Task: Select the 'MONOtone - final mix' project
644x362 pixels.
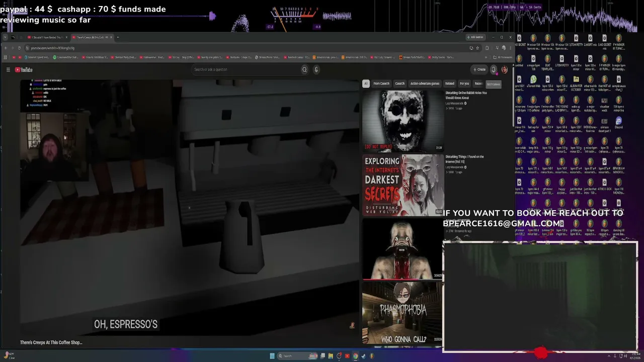Action: pyautogui.click(x=590, y=124)
